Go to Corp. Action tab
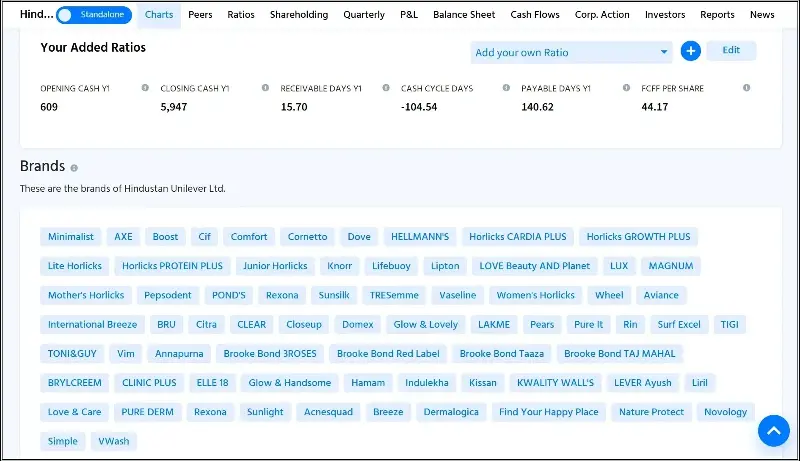 (x=602, y=15)
